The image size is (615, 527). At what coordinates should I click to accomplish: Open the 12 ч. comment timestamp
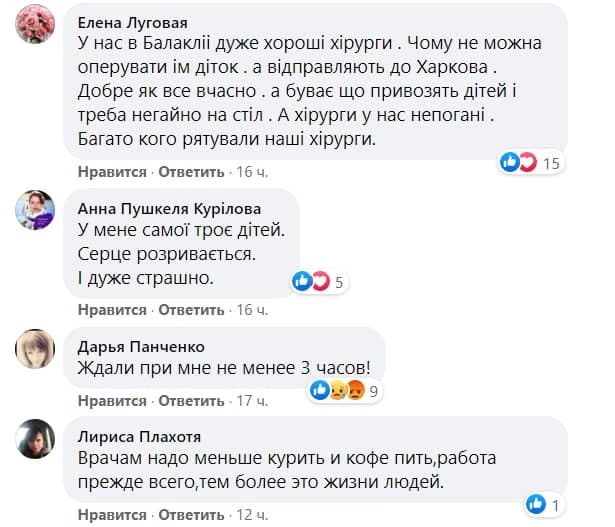click(x=251, y=514)
